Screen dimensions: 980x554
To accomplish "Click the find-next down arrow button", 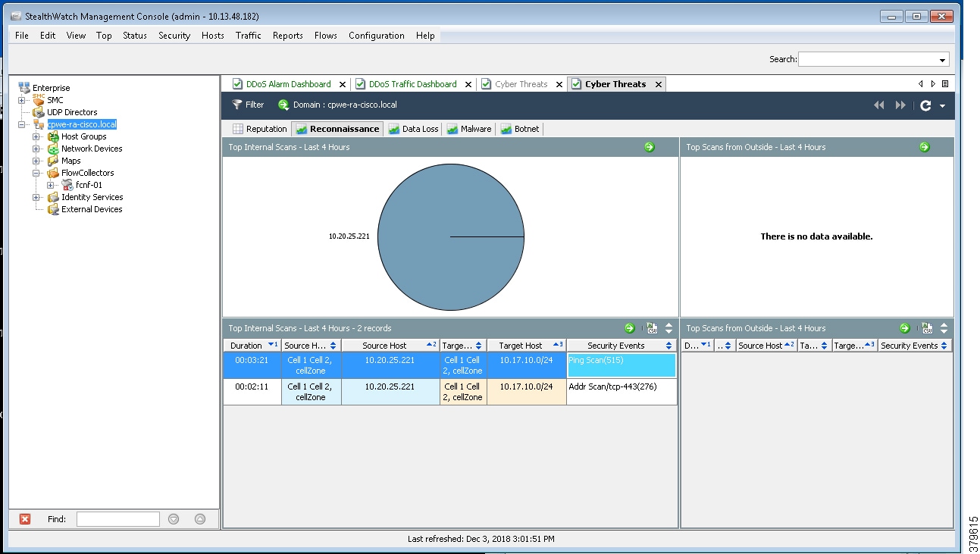I will click(x=174, y=519).
